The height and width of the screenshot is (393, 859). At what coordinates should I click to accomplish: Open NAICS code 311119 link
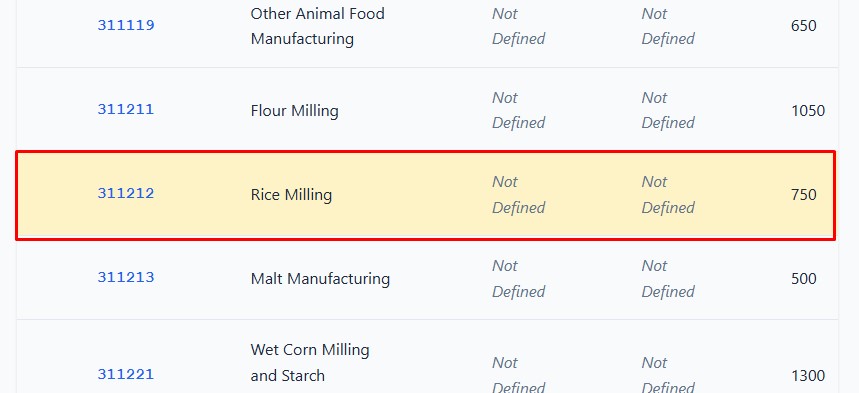pos(126,25)
